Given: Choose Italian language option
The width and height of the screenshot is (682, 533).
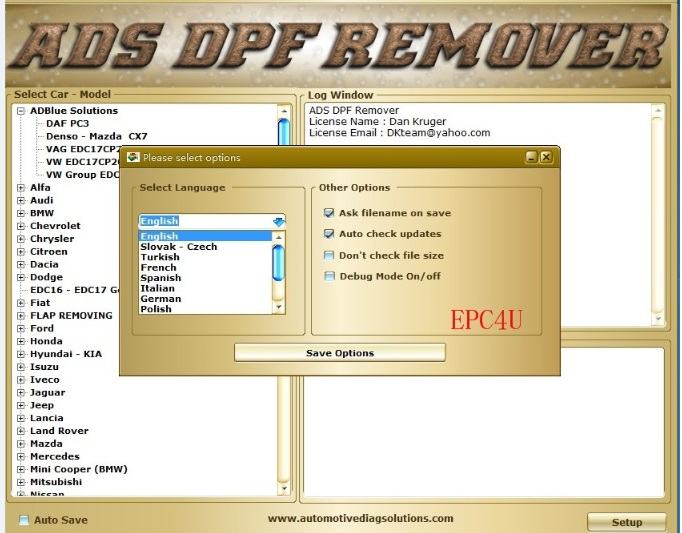Looking at the screenshot, I should (205, 288).
